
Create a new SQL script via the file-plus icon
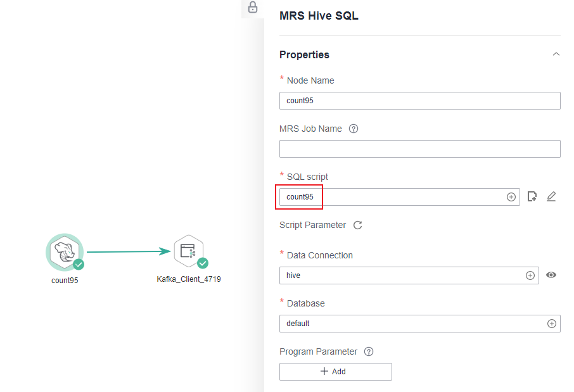[x=532, y=196]
